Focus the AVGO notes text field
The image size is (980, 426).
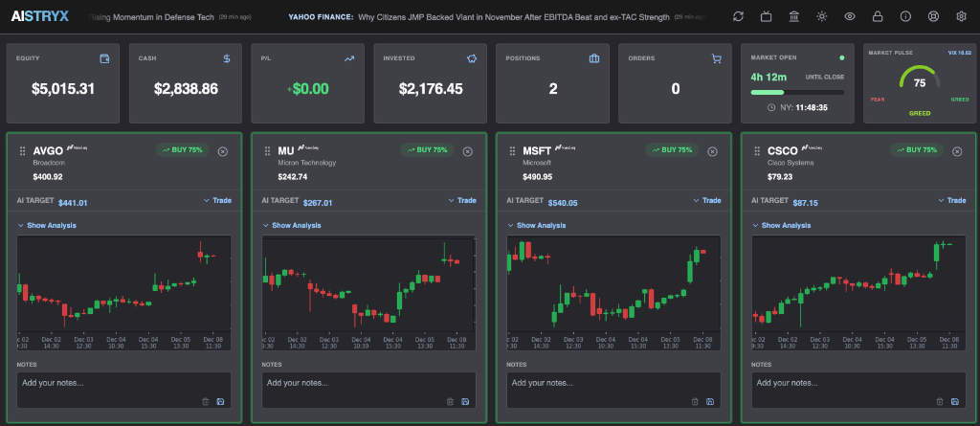[123, 390]
